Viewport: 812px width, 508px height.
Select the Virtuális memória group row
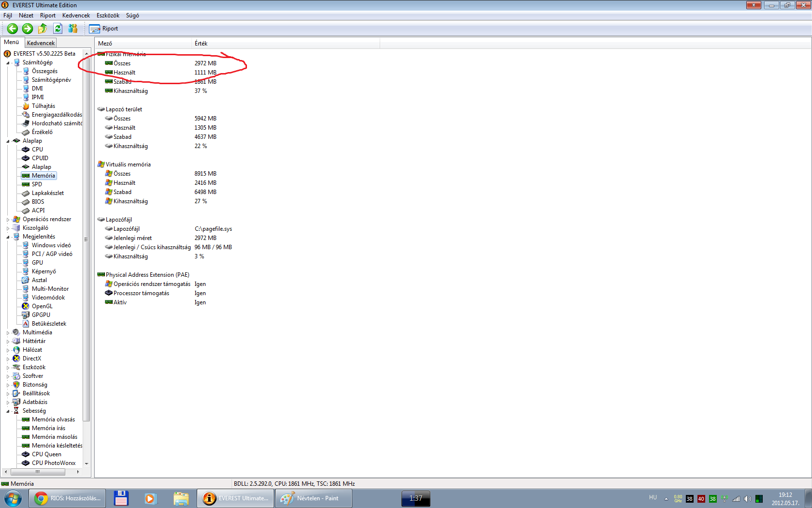(x=128, y=164)
